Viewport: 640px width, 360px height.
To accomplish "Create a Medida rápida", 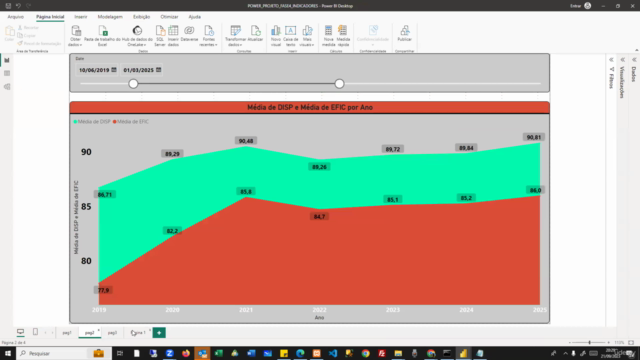I will click(343, 36).
